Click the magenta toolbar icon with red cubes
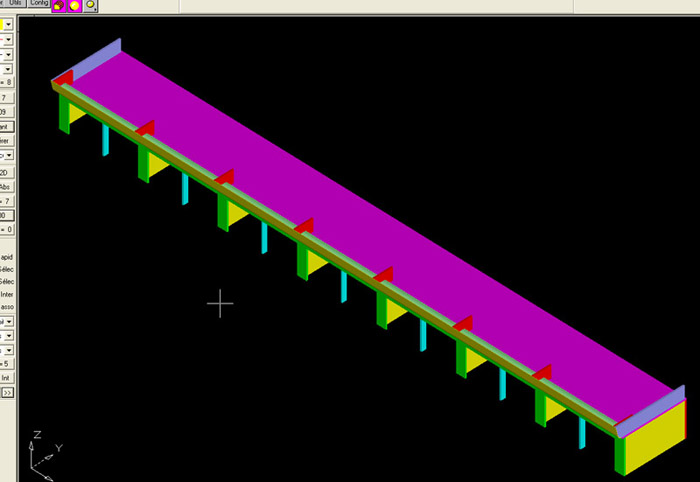The height and width of the screenshot is (482, 700). 59,5
